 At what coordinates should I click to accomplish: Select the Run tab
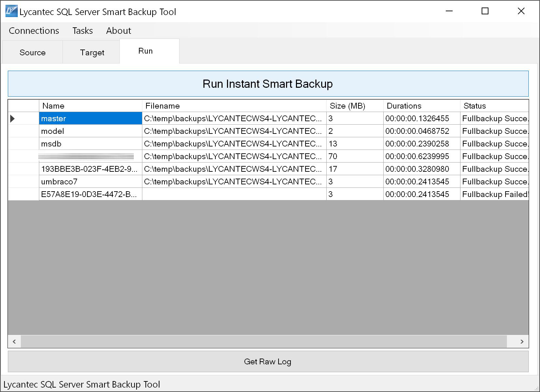(x=149, y=51)
